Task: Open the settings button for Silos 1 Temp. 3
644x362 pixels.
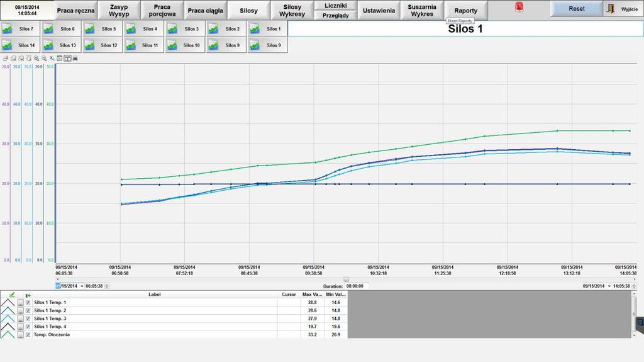Action: (21, 319)
